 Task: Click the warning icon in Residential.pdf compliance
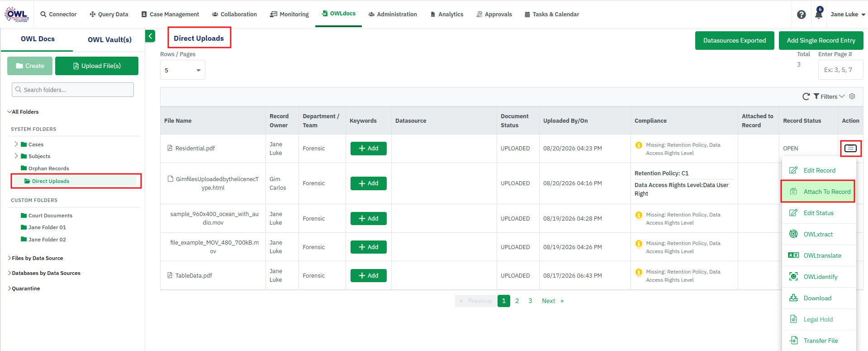coord(639,145)
